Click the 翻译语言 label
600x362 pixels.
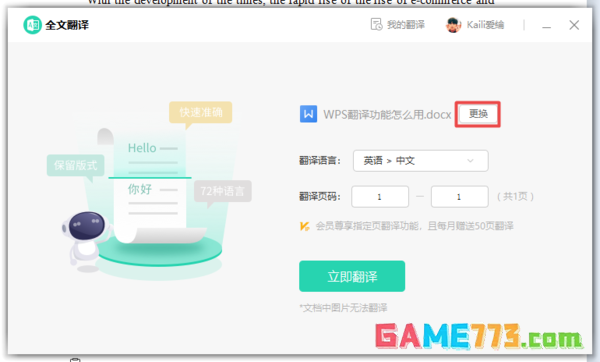[x=320, y=161]
